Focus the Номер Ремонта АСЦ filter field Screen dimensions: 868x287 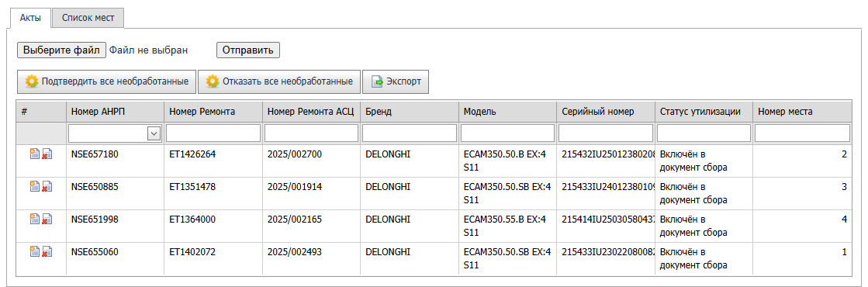[x=312, y=133]
